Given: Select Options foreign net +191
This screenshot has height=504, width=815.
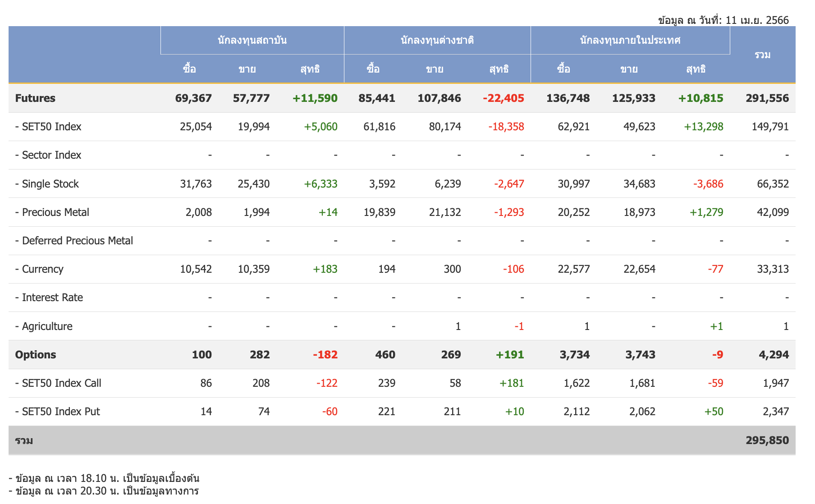Looking at the screenshot, I should point(510,355).
